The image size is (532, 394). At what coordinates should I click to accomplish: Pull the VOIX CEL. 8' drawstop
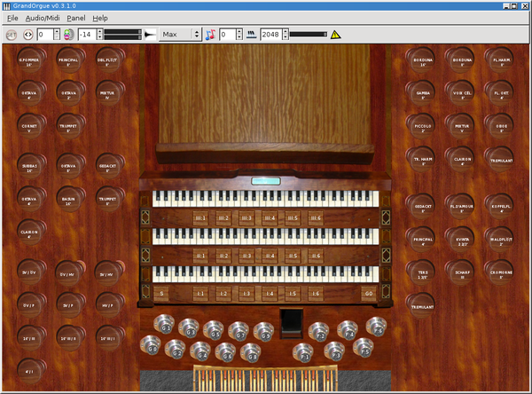click(459, 93)
